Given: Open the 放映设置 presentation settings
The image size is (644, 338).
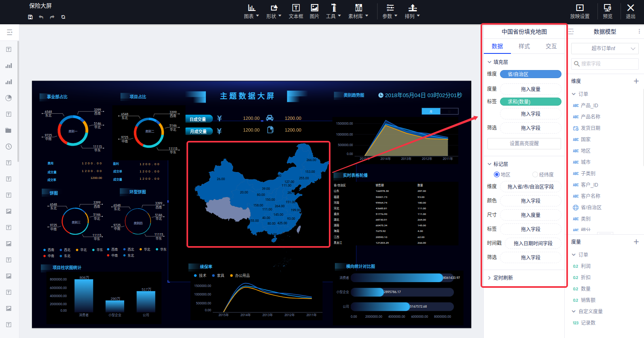Looking at the screenshot, I should (x=580, y=11).
